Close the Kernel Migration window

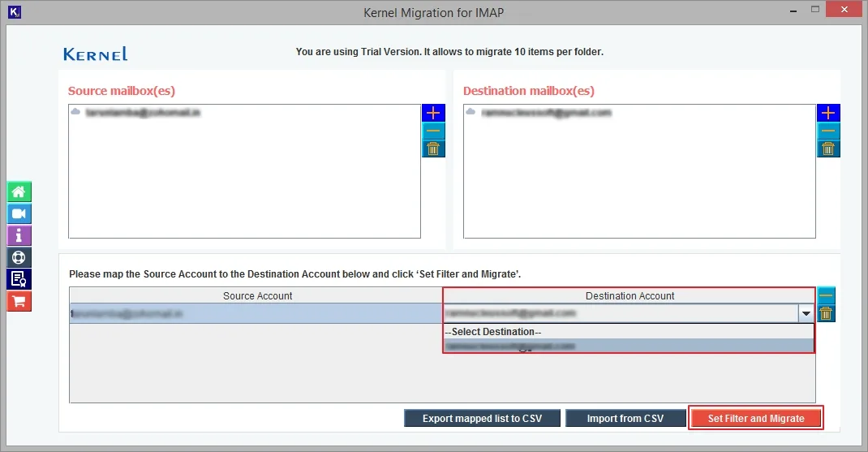(844, 10)
